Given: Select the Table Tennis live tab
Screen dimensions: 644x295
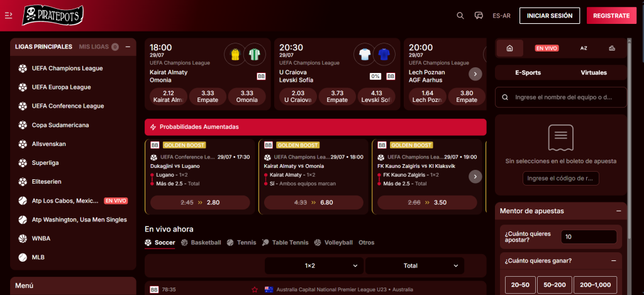Looking at the screenshot, I should (285, 243).
